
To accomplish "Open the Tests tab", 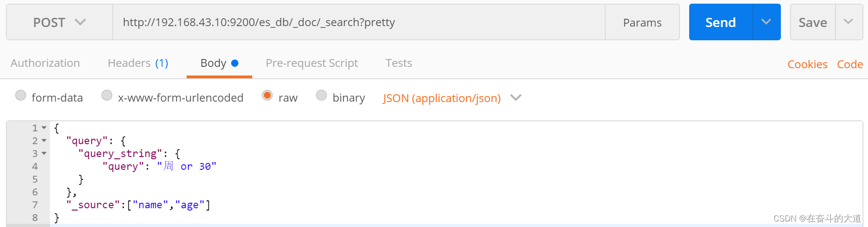I will (398, 63).
